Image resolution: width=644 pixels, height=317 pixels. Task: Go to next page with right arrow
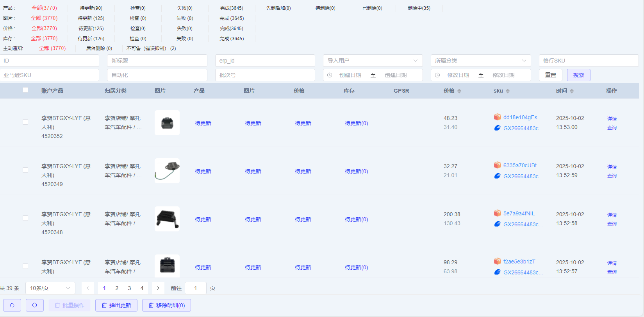click(x=158, y=288)
